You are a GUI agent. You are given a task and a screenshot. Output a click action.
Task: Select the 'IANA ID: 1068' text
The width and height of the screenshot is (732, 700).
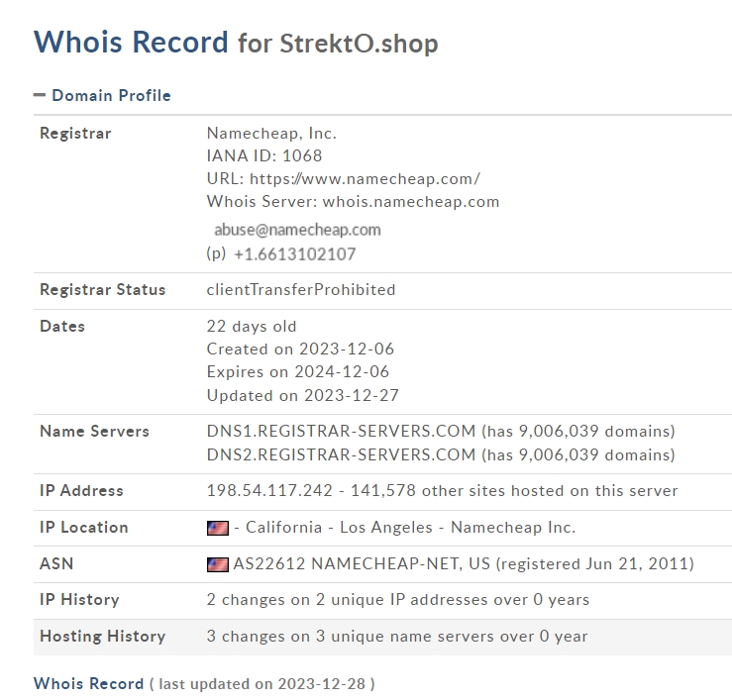click(264, 155)
